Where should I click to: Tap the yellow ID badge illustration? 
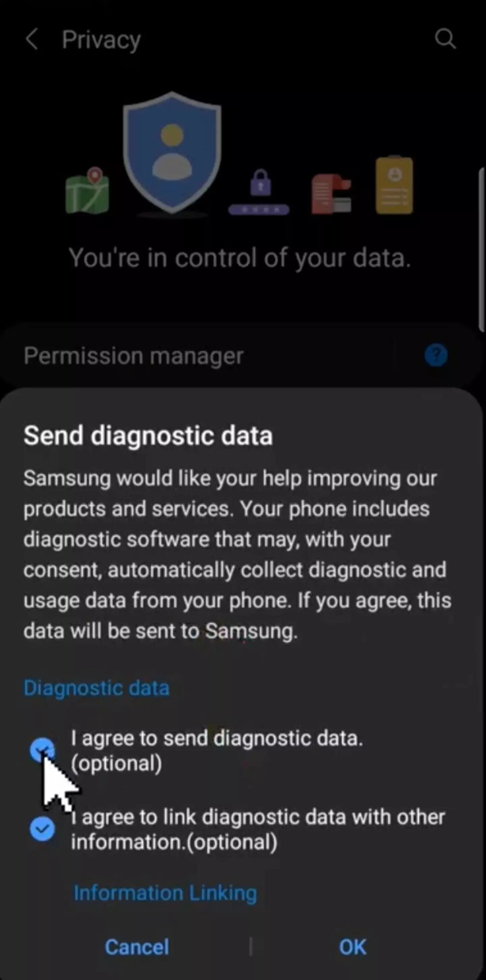[x=394, y=185]
